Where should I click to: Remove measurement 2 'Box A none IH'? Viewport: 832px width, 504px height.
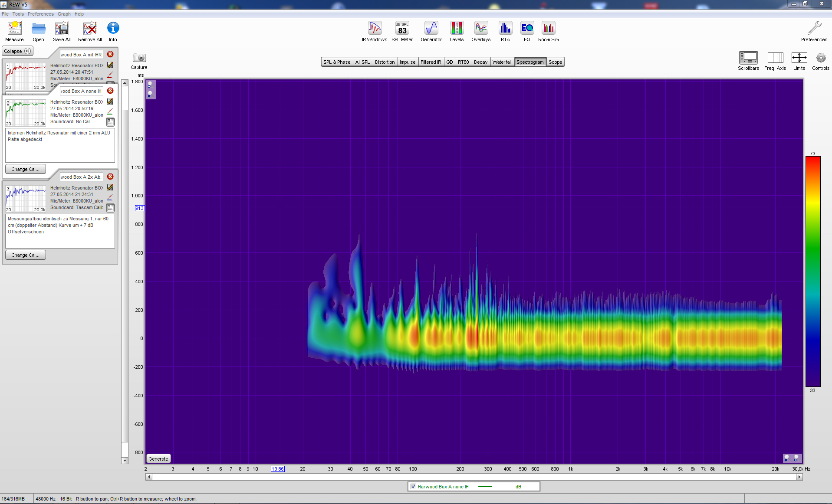110,91
